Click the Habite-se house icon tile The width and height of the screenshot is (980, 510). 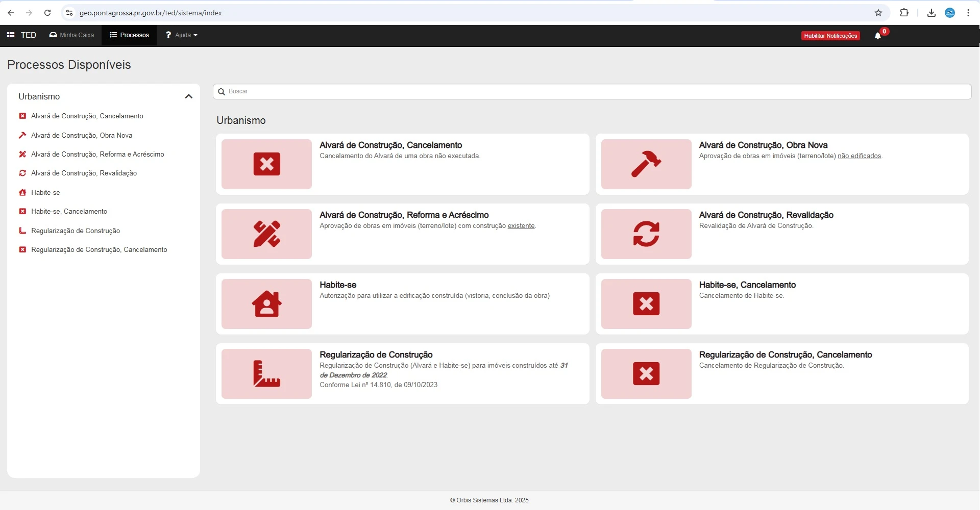pyautogui.click(x=266, y=304)
